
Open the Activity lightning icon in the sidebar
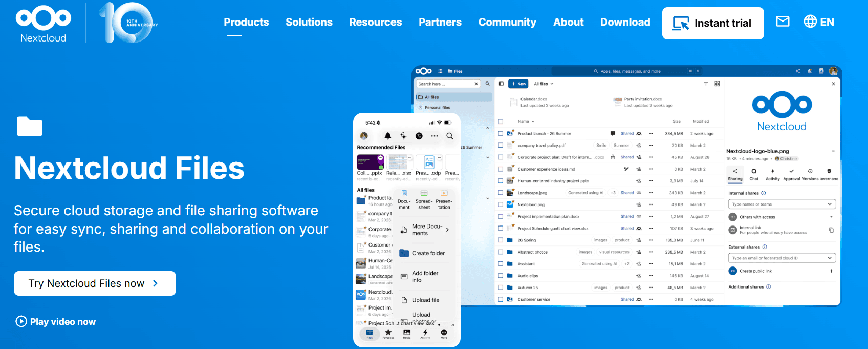[773, 174]
